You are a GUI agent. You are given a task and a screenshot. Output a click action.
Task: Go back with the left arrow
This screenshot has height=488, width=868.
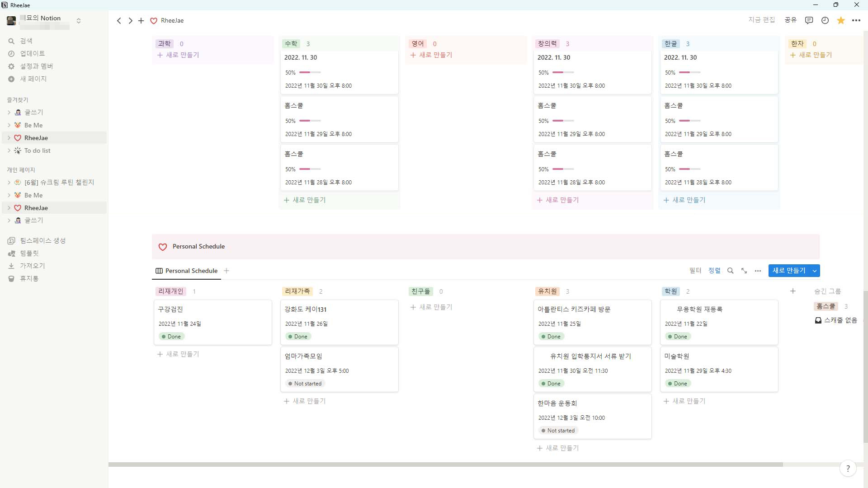point(119,21)
